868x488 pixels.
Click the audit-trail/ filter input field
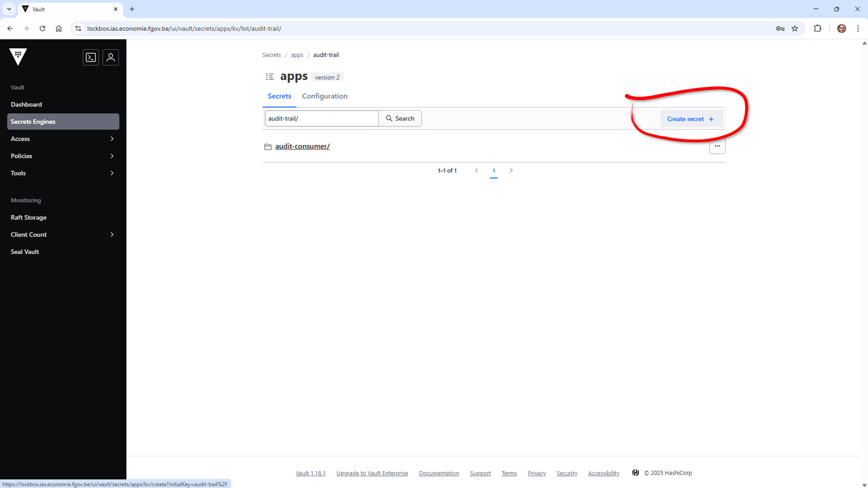[321, 118]
